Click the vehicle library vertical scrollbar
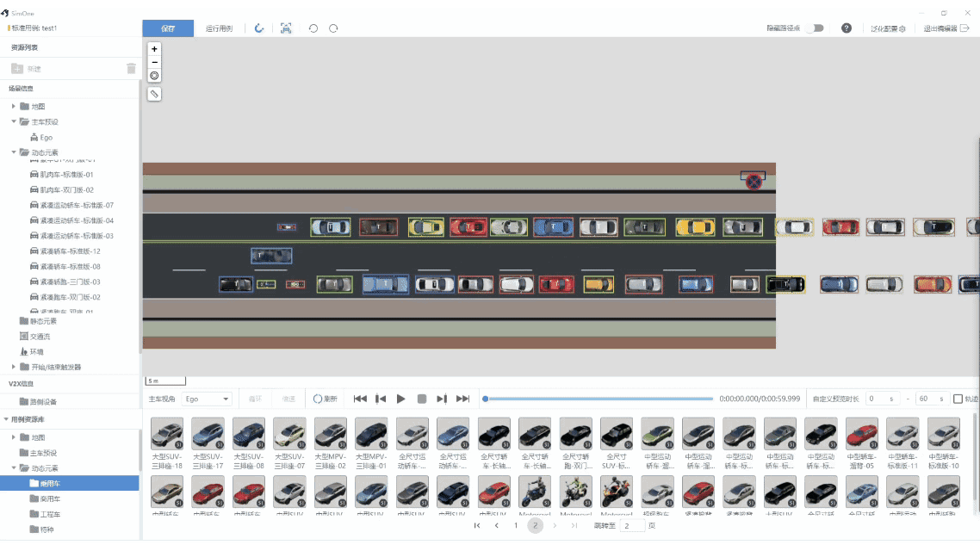 point(976,456)
